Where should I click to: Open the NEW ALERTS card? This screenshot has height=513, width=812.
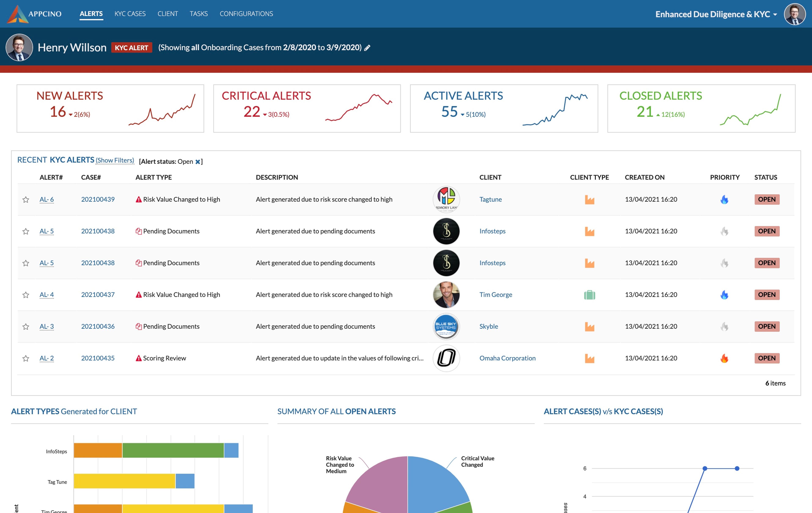pyautogui.click(x=110, y=108)
